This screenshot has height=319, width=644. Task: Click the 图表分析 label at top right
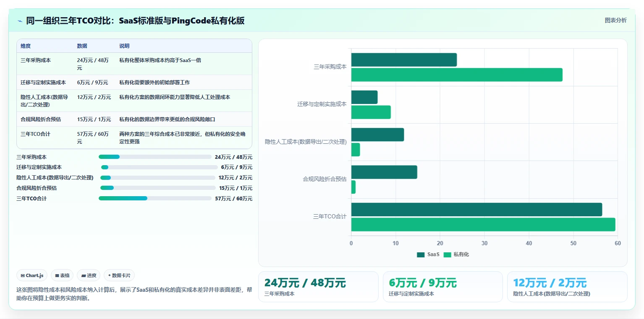point(615,21)
